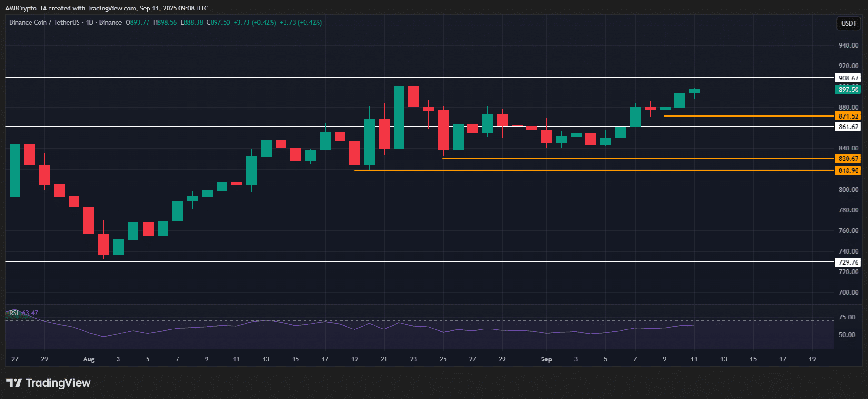This screenshot has width=868, height=399.
Task: Click the 75.00 RSI axis label
Action: point(847,317)
